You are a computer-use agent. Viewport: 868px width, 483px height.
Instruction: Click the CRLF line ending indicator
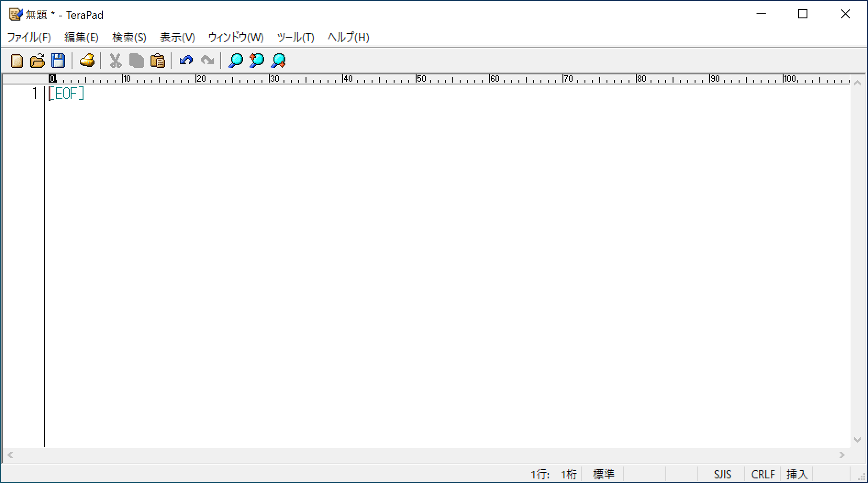click(x=763, y=474)
